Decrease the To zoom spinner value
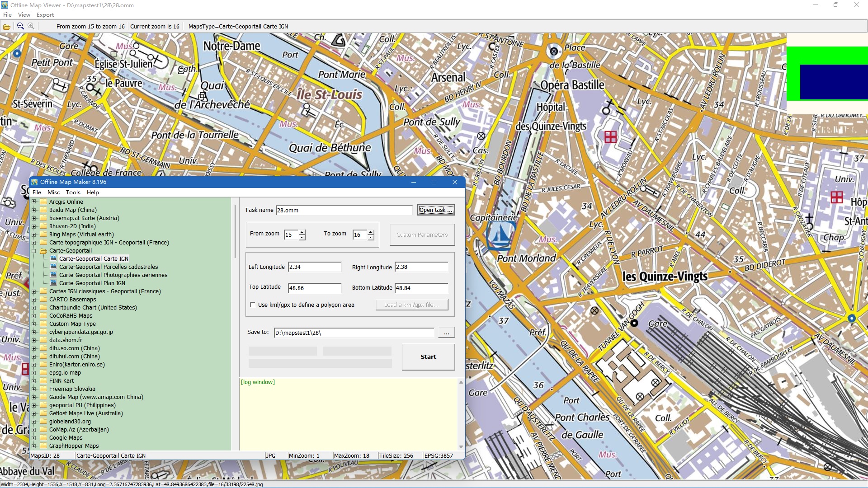The height and width of the screenshot is (488, 868). [x=371, y=238]
